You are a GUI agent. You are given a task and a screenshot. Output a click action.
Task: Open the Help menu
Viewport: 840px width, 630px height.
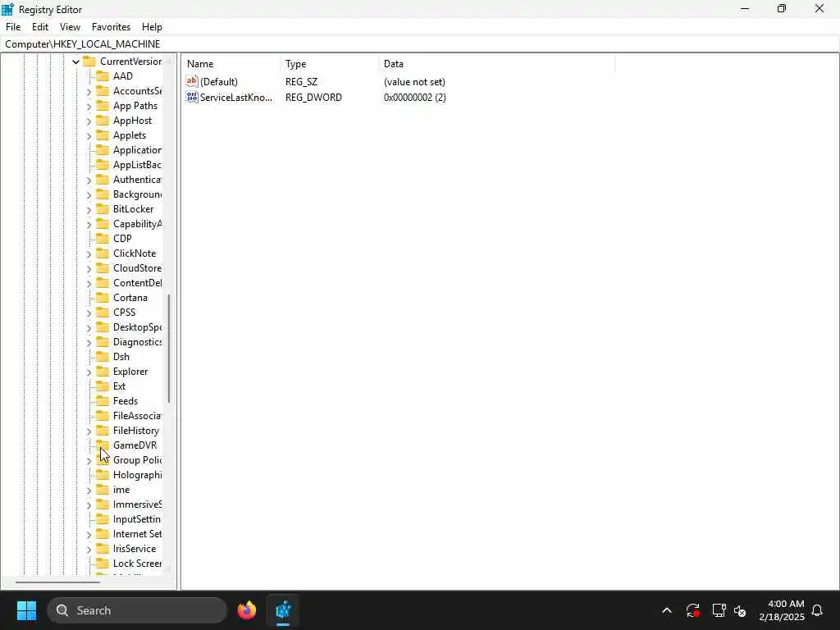(x=152, y=27)
